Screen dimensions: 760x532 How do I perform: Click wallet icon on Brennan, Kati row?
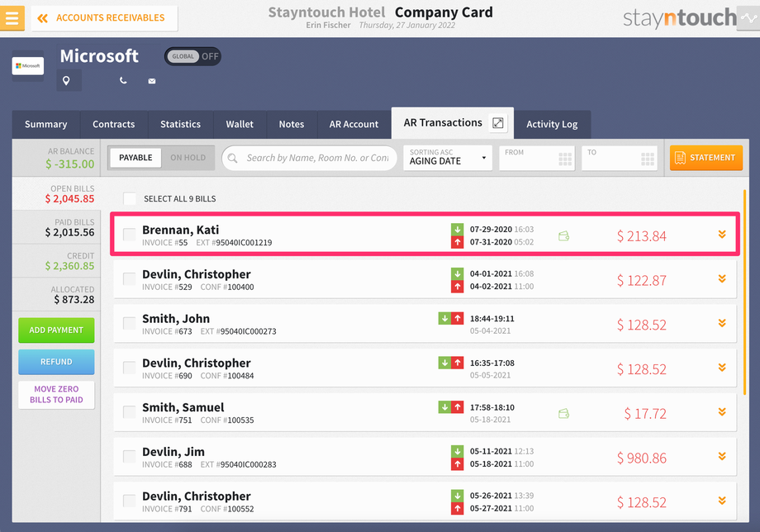tap(563, 236)
